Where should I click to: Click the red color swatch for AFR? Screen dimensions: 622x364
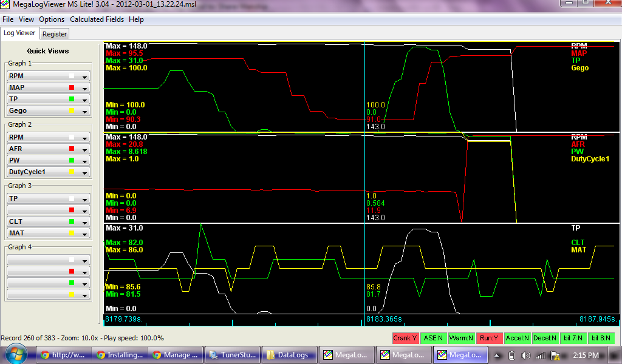pos(72,149)
